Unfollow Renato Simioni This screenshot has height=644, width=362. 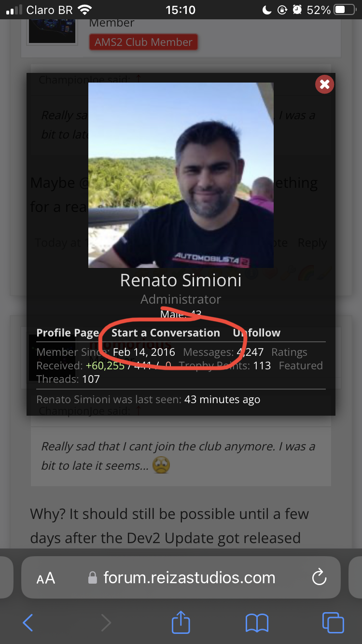(256, 333)
